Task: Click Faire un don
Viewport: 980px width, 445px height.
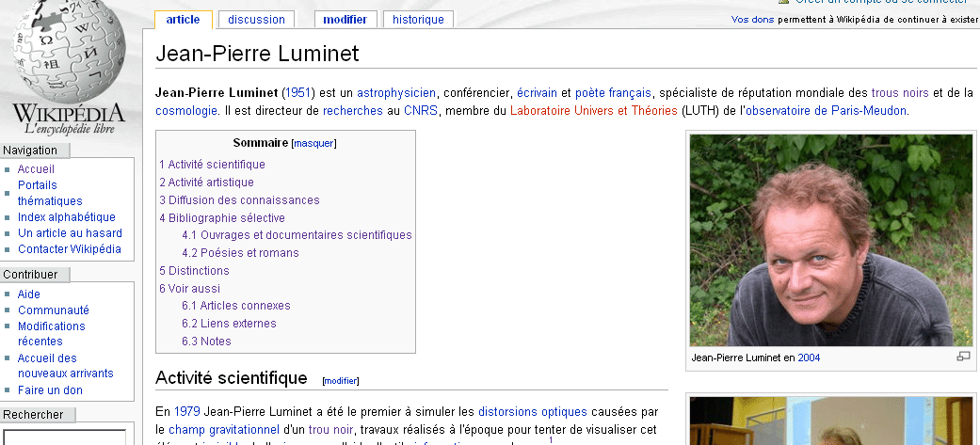Action: click(50, 390)
